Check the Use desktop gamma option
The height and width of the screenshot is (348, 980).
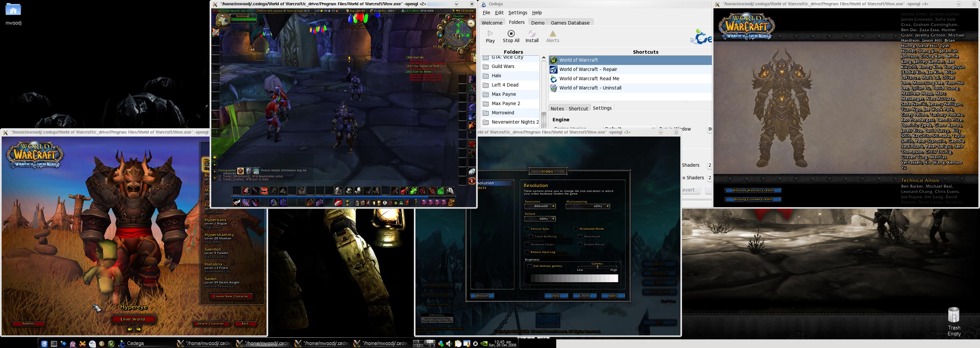(x=530, y=266)
